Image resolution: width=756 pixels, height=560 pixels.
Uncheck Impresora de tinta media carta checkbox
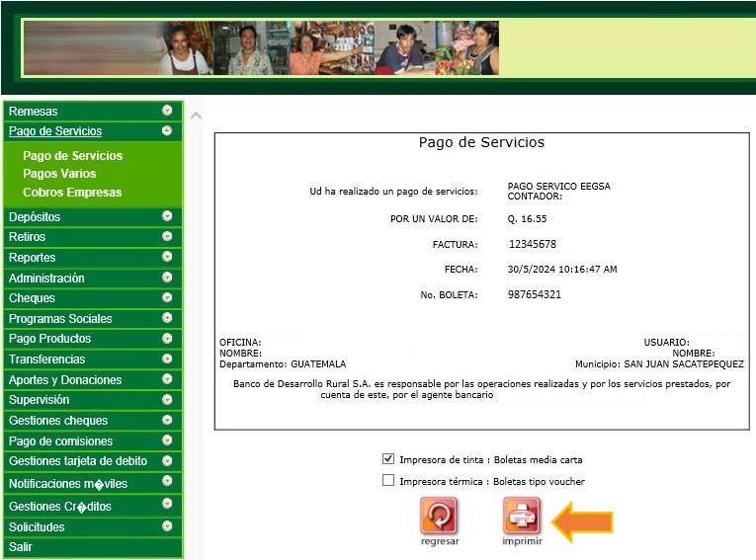tap(388, 459)
